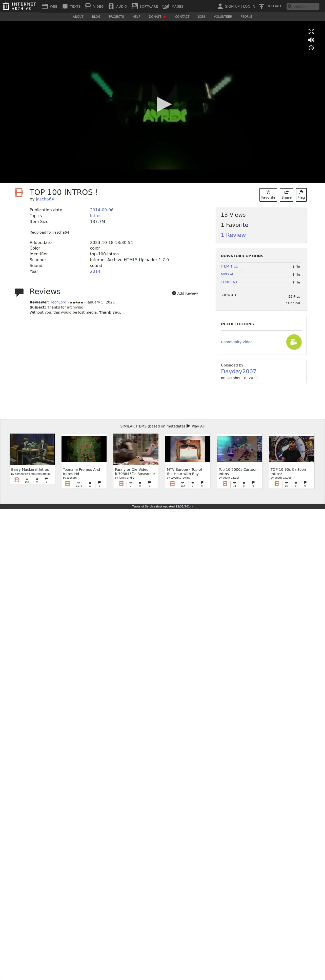
Task: Click favorites star icon on Toonami Promos card
Action: [x=90, y=482]
